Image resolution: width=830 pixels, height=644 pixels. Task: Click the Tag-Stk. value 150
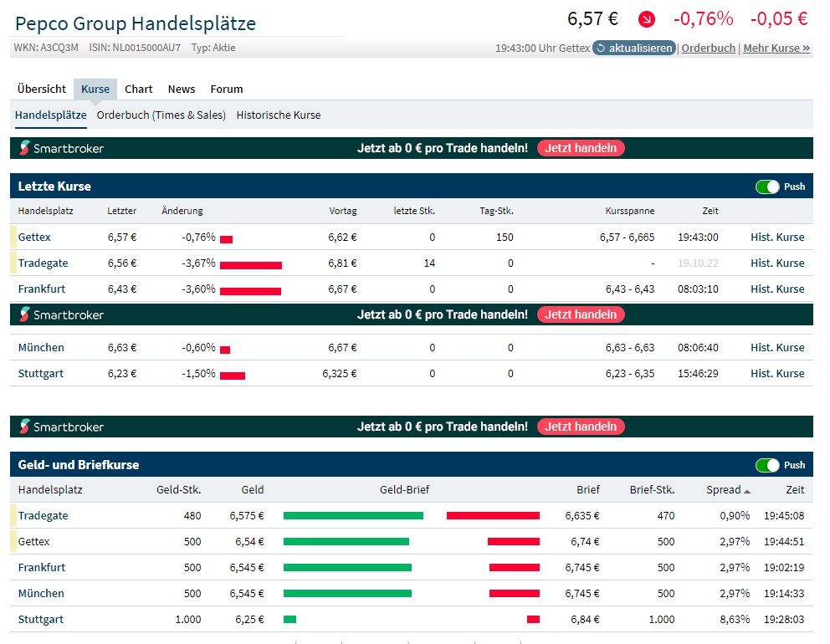click(505, 237)
